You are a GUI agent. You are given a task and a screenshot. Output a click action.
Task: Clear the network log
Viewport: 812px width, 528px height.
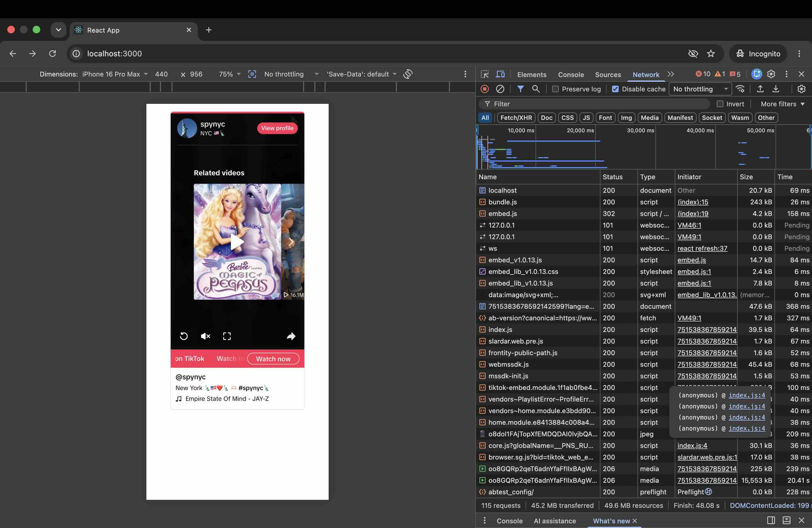click(x=500, y=89)
